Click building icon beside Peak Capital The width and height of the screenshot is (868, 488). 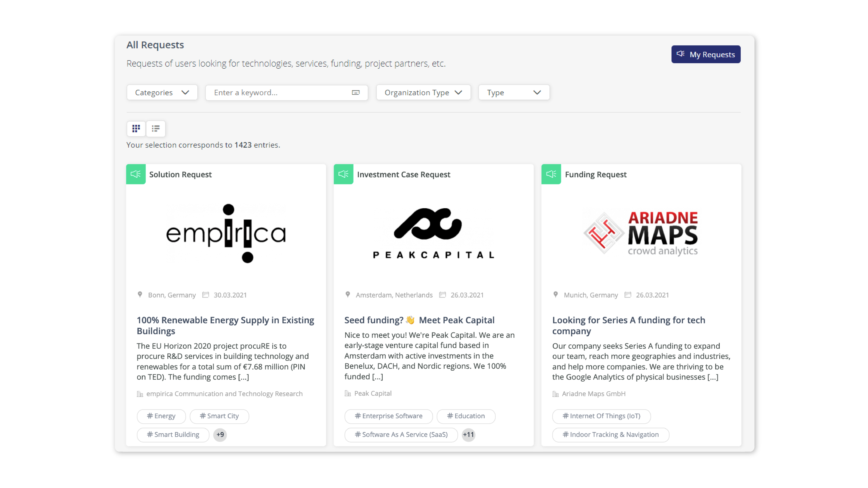tap(348, 393)
